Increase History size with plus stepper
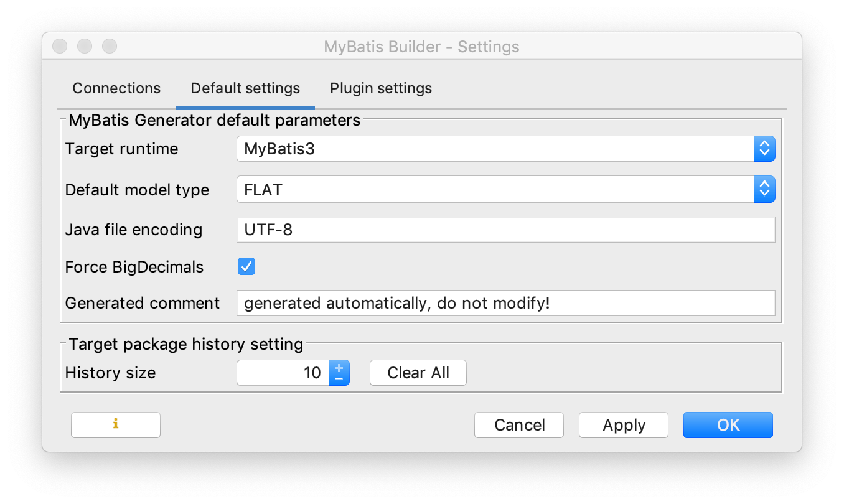This screenshot has width=844, height=504. pyautogui.click(x=339, y=367)
